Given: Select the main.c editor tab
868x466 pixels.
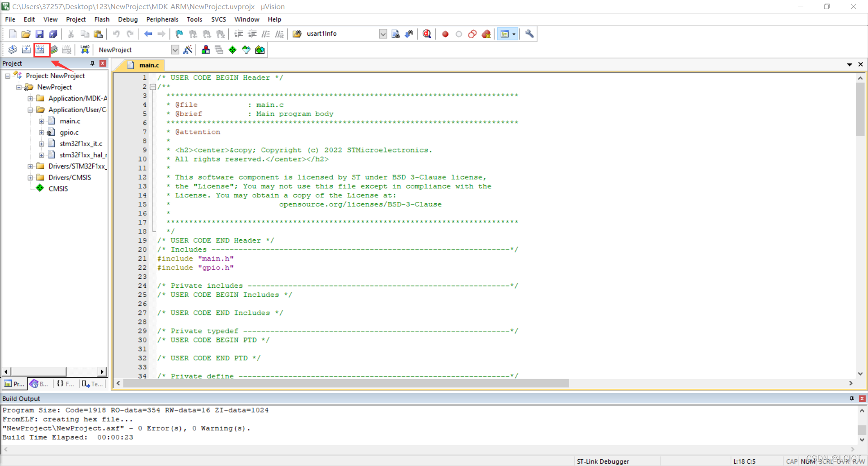Looking at the screenshot, I should click(x=144, y=65).
